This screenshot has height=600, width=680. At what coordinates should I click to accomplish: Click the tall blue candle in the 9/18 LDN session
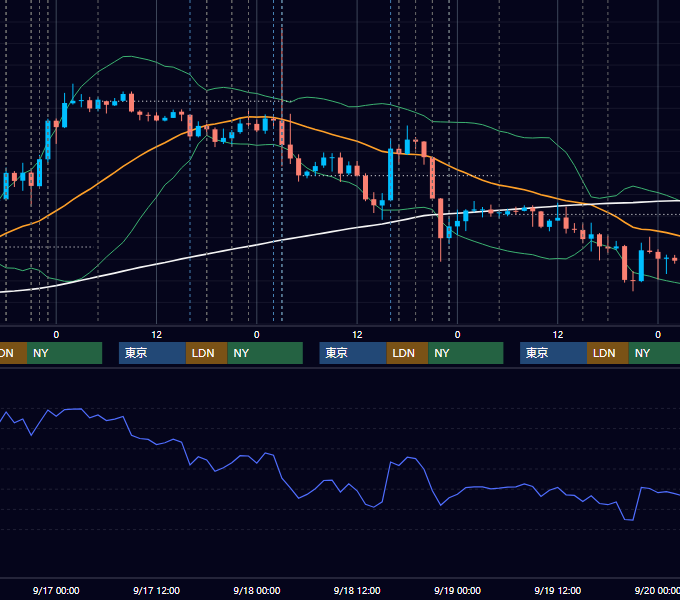pos(390,174)
